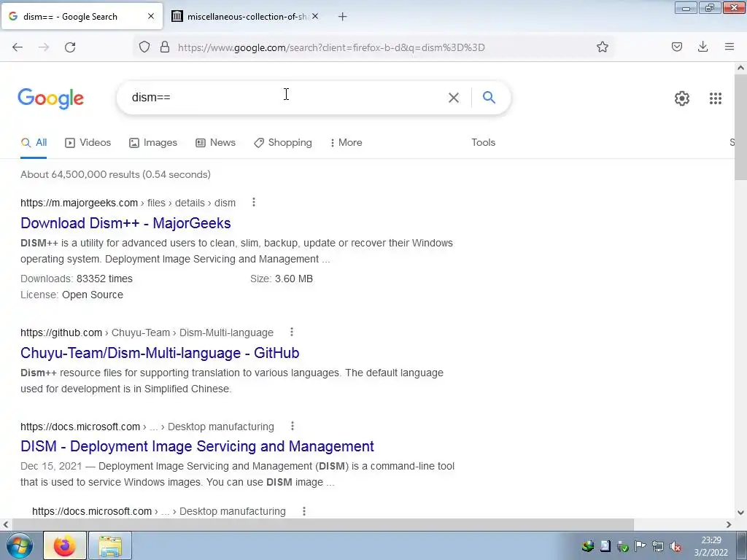Open the search Tools options

(x=483, y=142)
